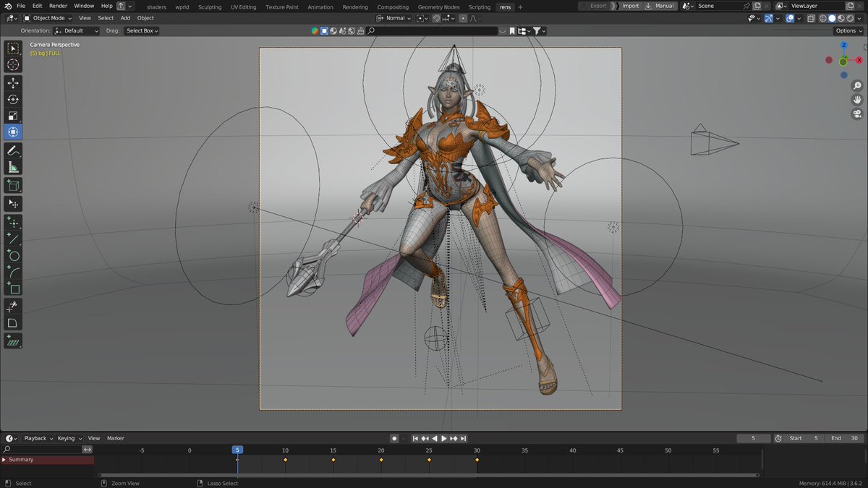Open the Render menu
Screen dimensions: 868x488
point(58,6)
